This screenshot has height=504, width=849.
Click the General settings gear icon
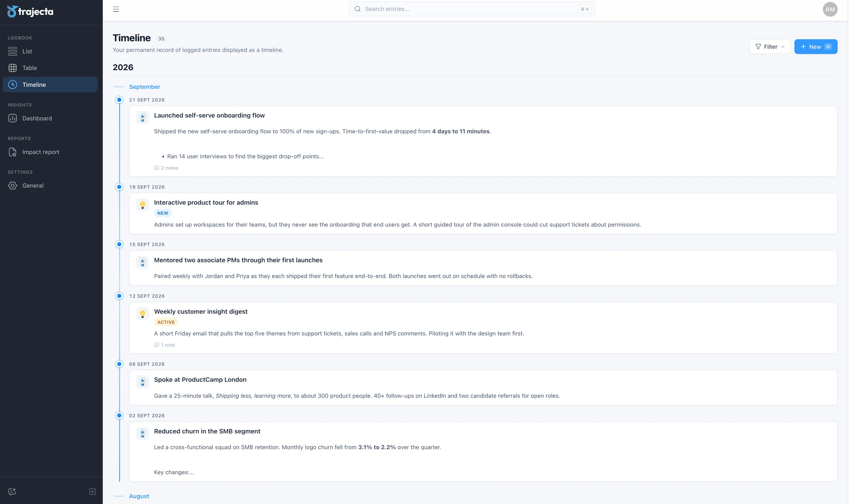tap(12, 185)
